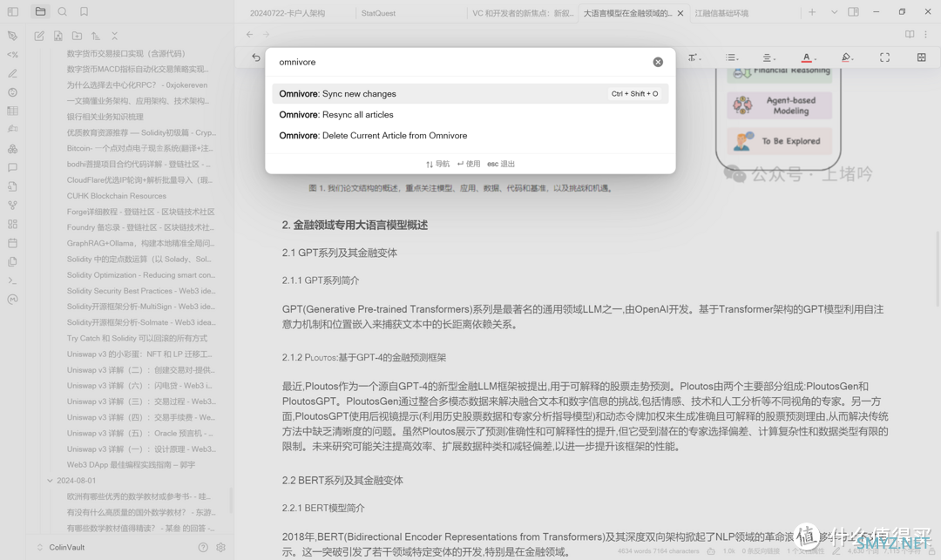Create a new note in explorer
This screenshot has width=941, height=560.
click(39, 36)
